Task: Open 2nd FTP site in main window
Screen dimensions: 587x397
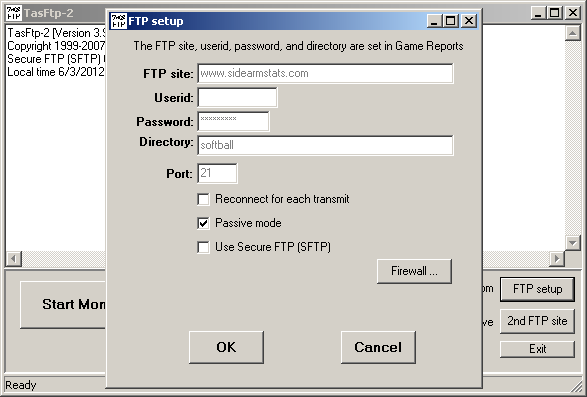Action: [x=537, y=321]
